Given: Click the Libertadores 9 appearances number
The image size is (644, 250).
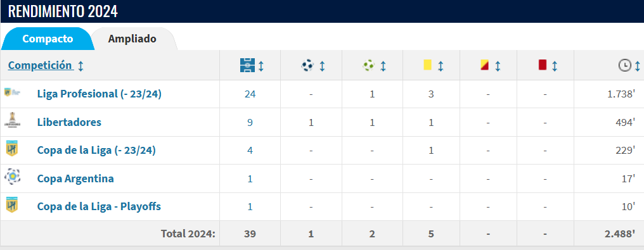Looking at the screenshot, I should 250,122.
